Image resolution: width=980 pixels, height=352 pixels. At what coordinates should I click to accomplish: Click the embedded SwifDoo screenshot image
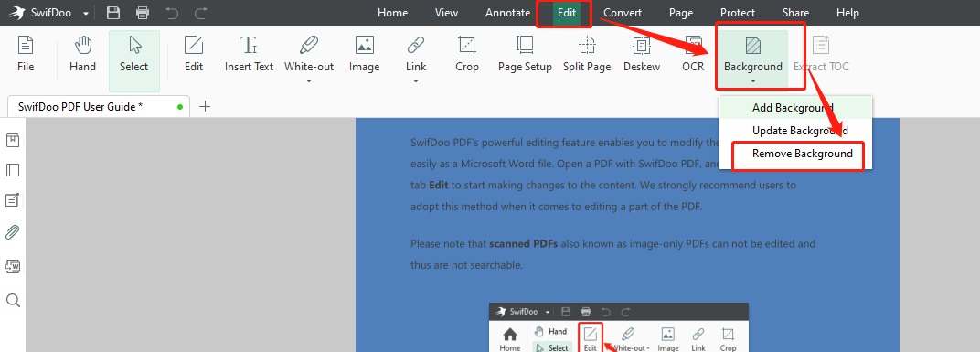click(619, 327)
